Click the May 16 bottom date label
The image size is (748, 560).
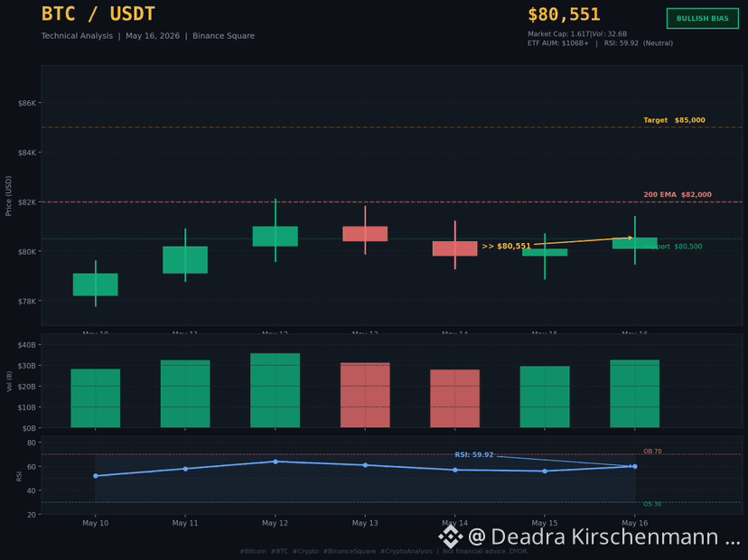pos(634,523)
